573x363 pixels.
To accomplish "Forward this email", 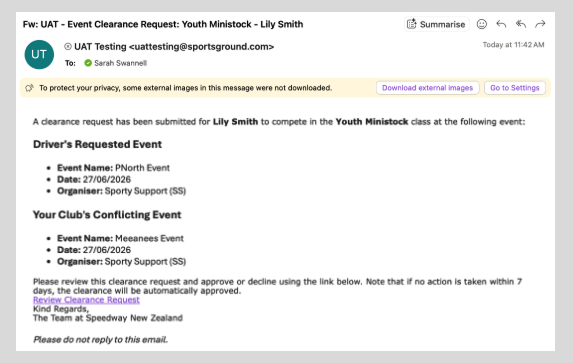I will click(x=540, y=24).
